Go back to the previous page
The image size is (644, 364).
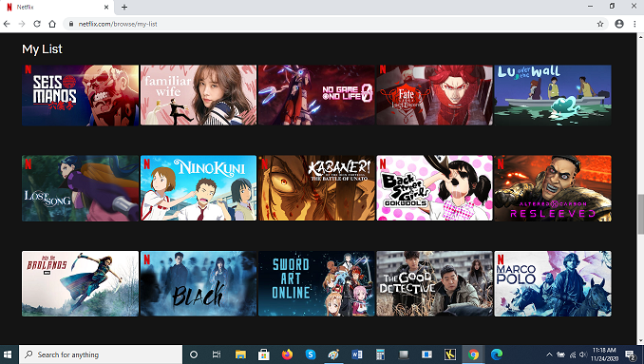tap(7, 24)
